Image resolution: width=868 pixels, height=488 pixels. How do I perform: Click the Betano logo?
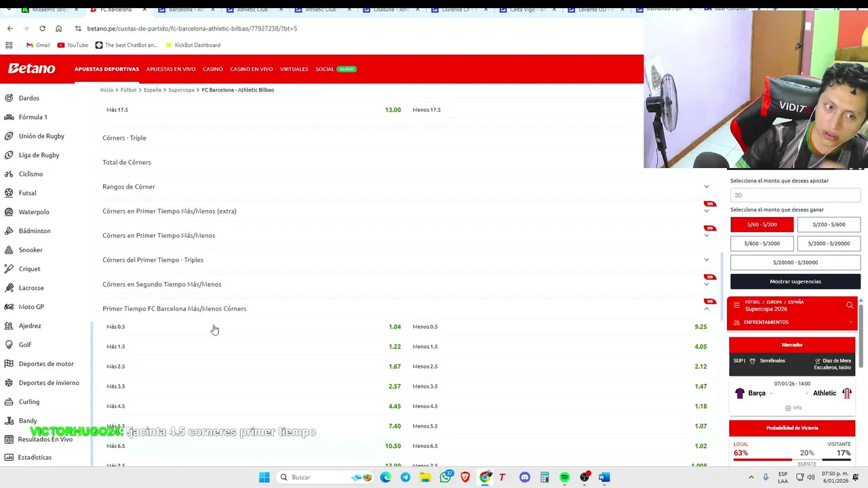pos(31,68)
